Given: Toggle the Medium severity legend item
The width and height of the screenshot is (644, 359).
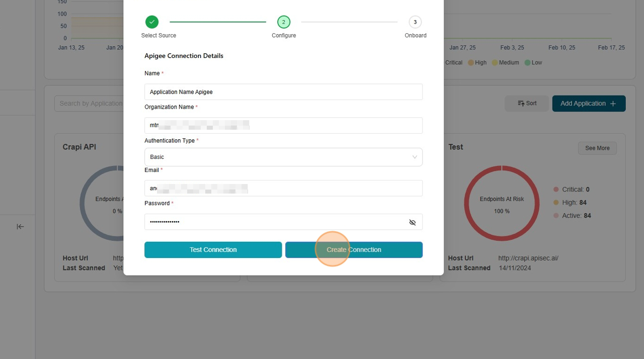Looking at the screenshot, I should click(x=505, y=63).
